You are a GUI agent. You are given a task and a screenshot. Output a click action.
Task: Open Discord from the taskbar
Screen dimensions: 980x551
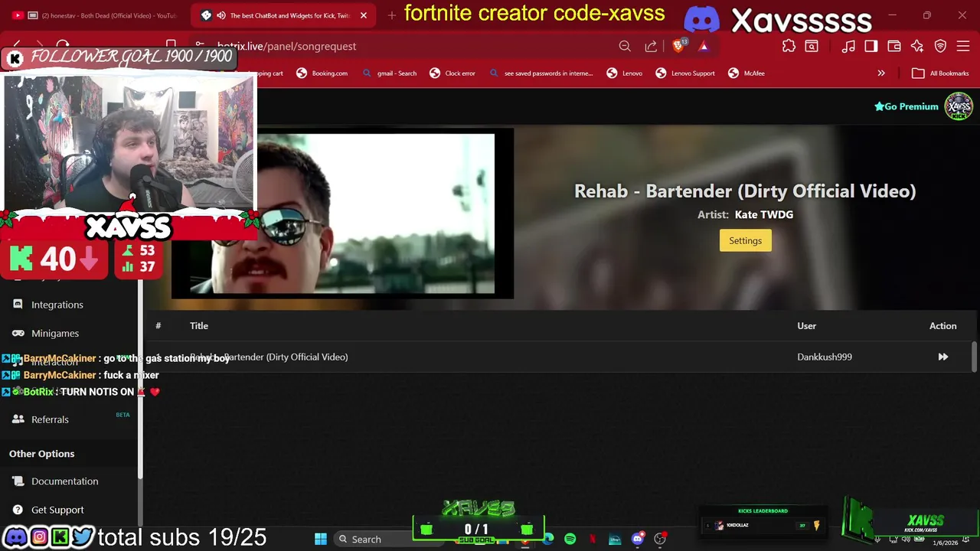(638, 539)
